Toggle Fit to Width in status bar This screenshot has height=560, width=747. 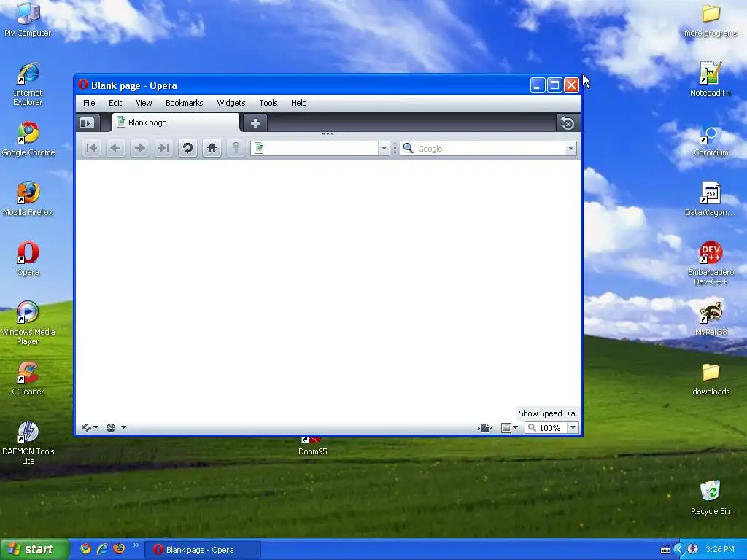click(485, 428)
